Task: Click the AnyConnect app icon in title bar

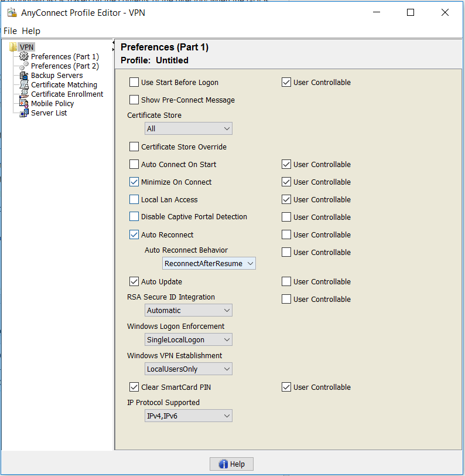Action: click(x=12, y=12)
